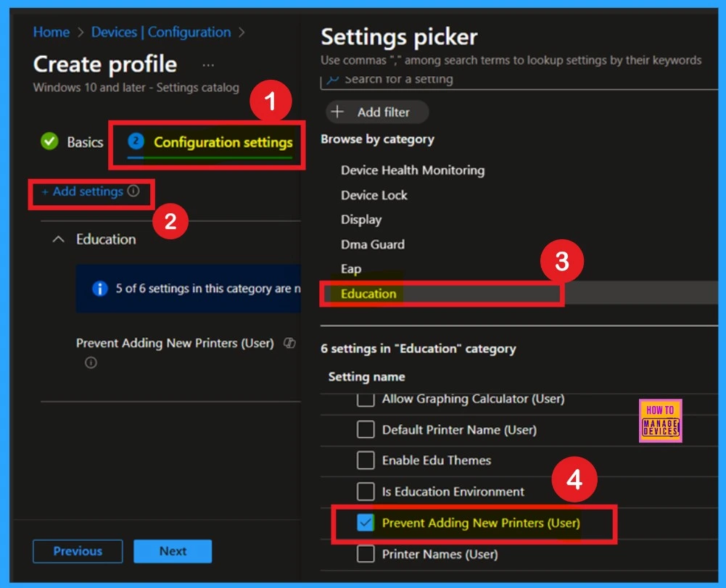Tick the Is Education Environment checkbox
This screenshot has height=588, width=726.
pyautogui.click(x=366, y=492)
